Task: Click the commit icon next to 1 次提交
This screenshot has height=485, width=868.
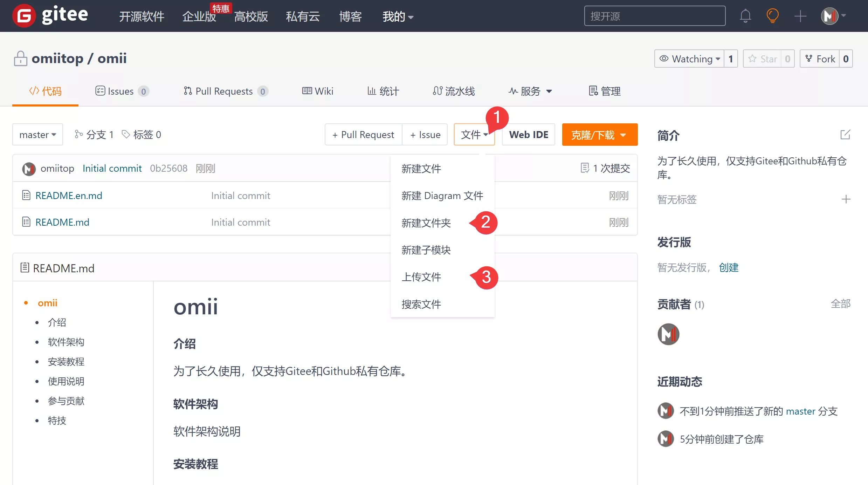Action: click(x=584, y=168)
